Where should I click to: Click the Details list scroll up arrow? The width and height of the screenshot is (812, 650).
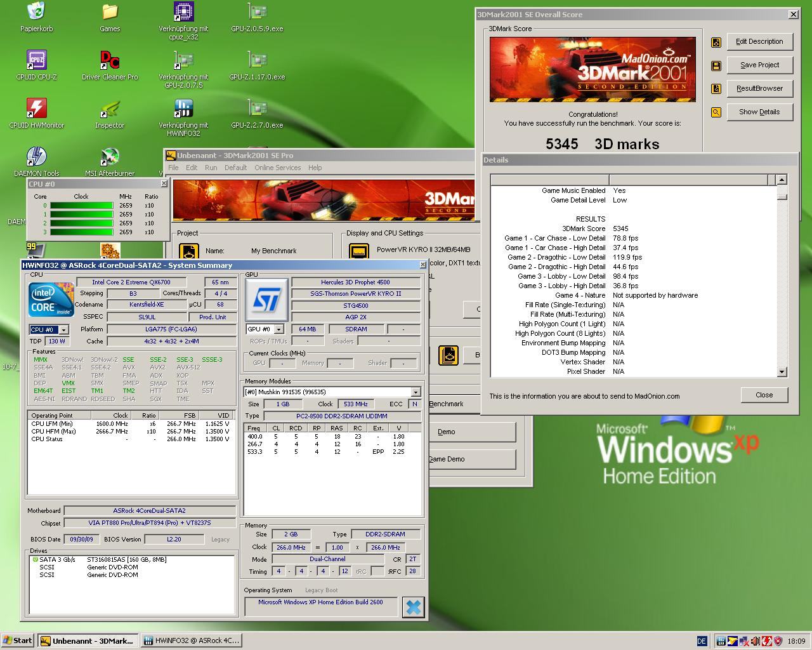(x=782, y=180)
